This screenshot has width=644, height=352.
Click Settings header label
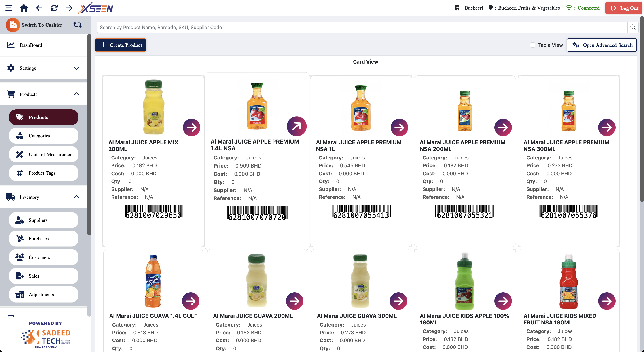click(x=28, y=68)
